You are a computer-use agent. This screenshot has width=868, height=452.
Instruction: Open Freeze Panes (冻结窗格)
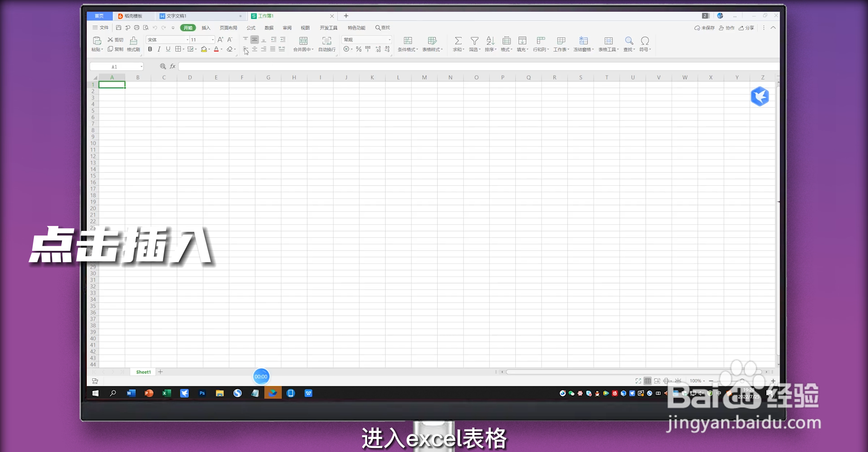[584, 44]
